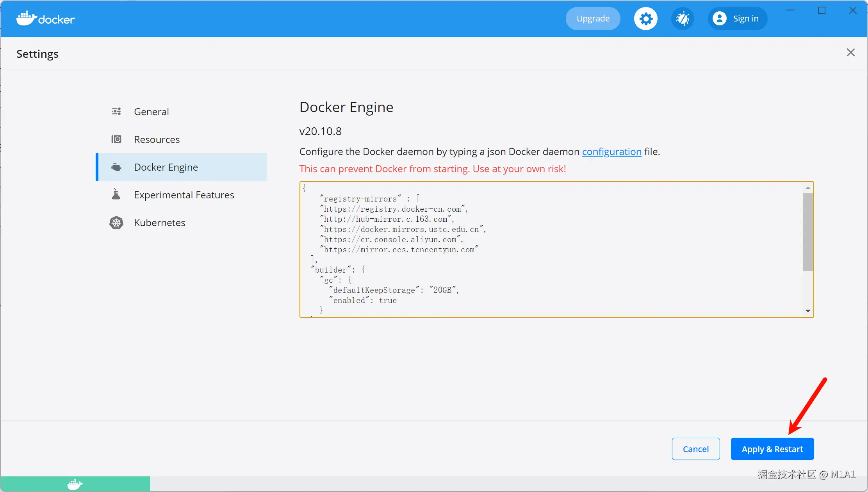Click scroll-down arrow in JSON editor
868x492 pixels.
pyautogui.click(x=808, y=311)
